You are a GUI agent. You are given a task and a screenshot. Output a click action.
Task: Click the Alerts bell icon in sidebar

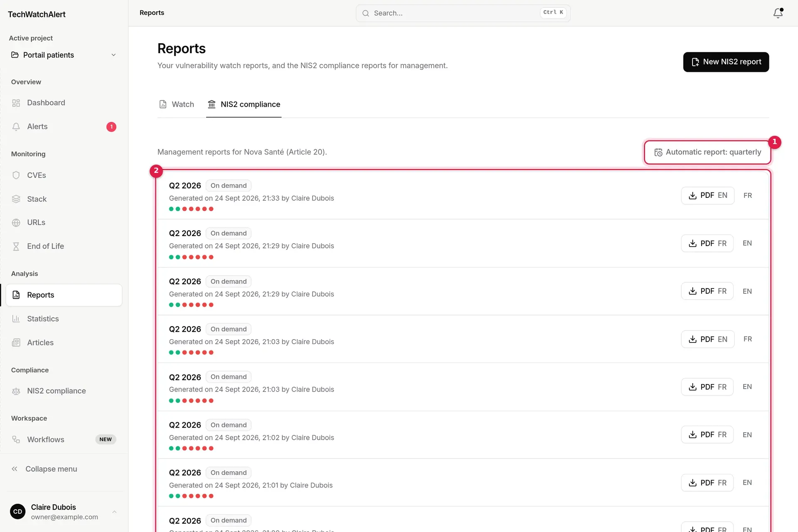[16, 127]
